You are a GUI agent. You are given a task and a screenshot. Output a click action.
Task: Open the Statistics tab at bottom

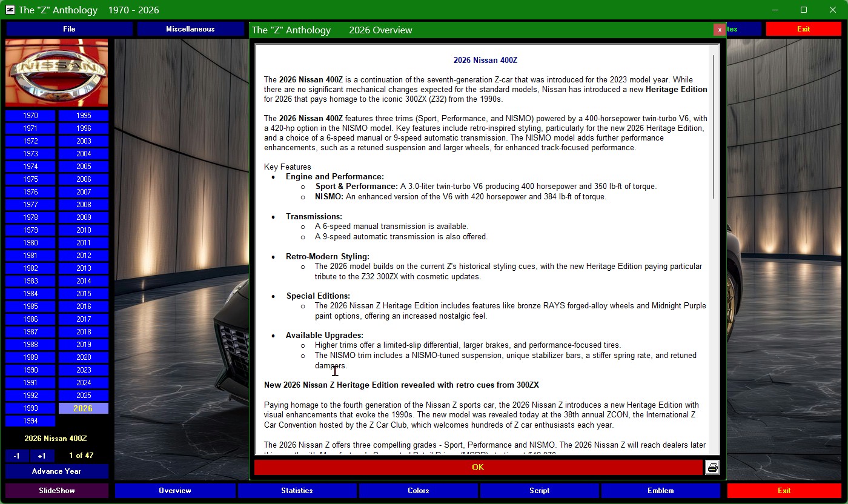[297, 491]
